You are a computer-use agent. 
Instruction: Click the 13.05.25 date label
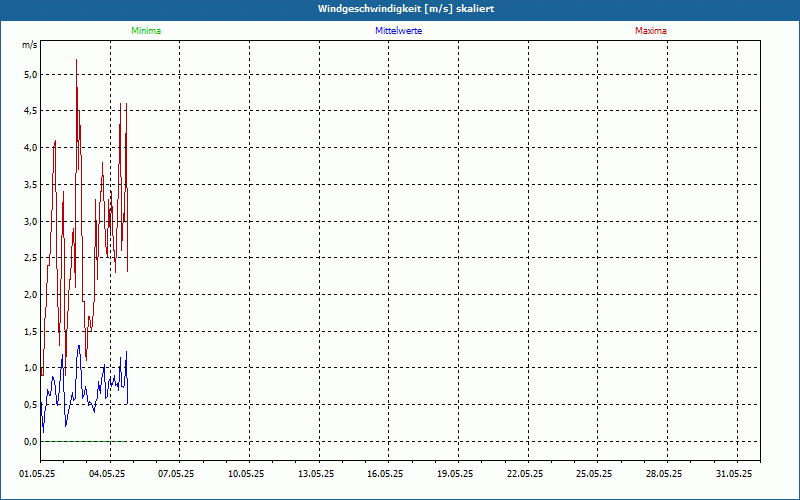[316, 474]
